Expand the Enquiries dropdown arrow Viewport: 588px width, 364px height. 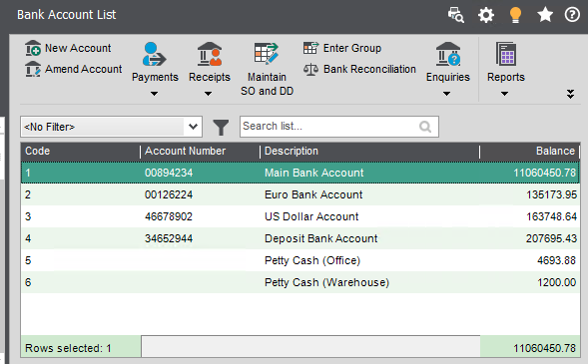446,94
